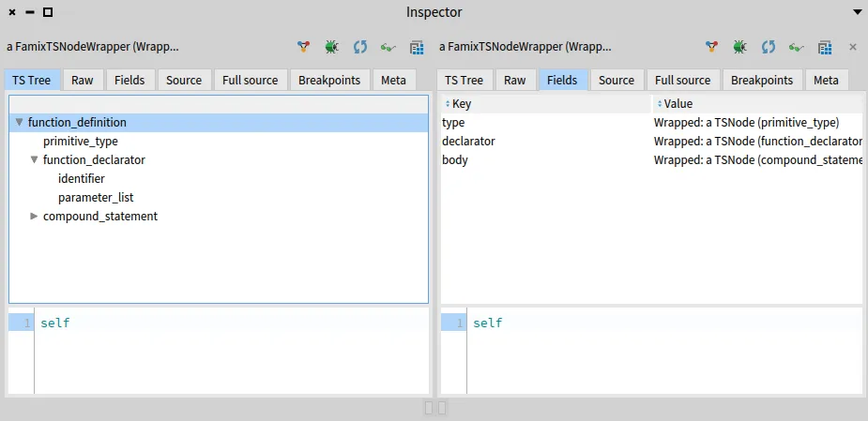Open the Source tab in left pane
The width and height of the screenshot is (868, 421).
click(x=184, y=81)
